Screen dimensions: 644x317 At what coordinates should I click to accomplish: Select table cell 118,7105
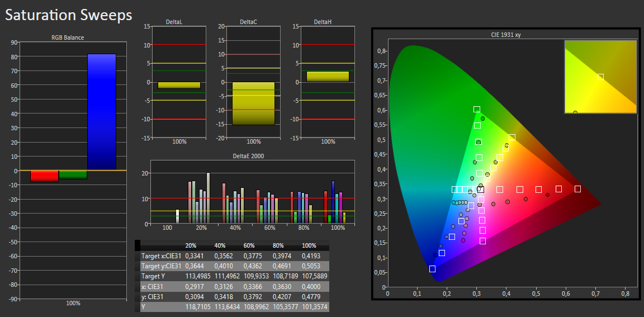pyautogui.click(x=197, y=306)
